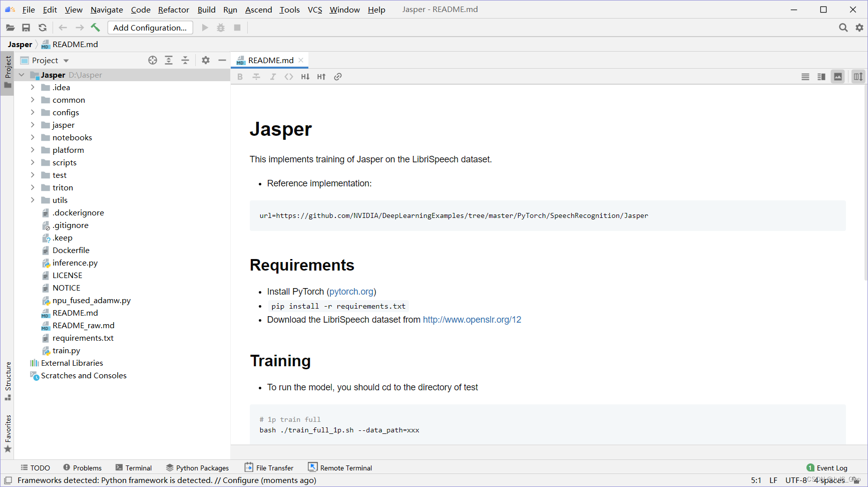Expand the notebooks folder
Screen dimensions: 868x487
click(x=33, y=137)
